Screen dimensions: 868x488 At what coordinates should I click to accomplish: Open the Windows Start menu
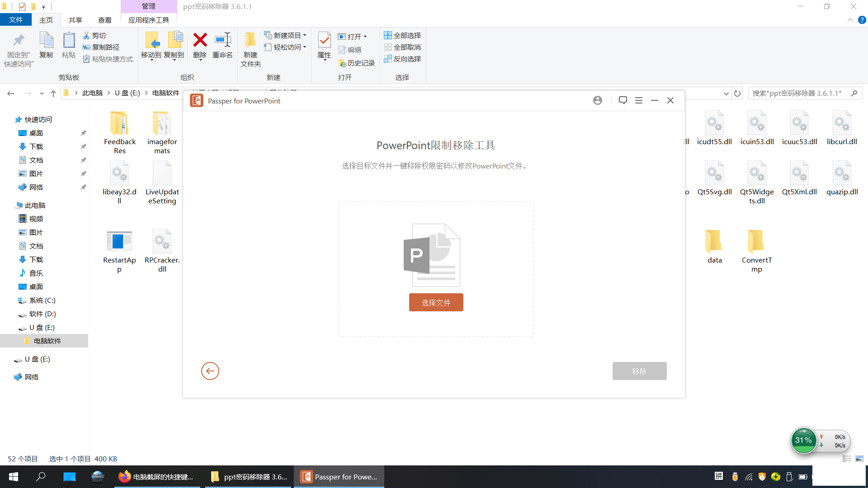[14, 477]
